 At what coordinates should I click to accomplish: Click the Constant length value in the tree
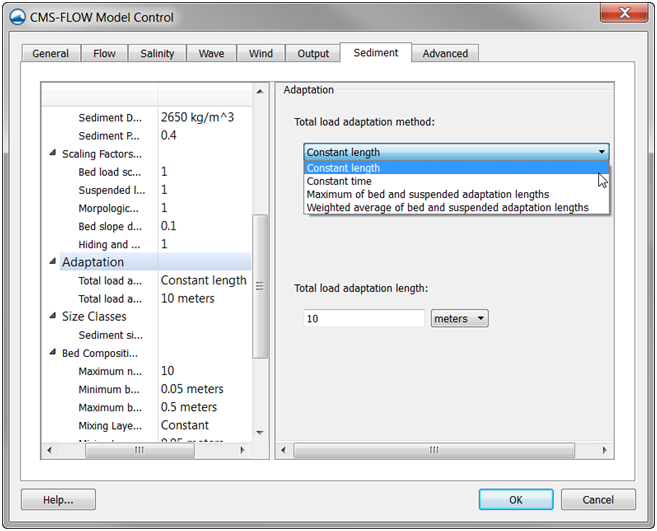(204, 280)
